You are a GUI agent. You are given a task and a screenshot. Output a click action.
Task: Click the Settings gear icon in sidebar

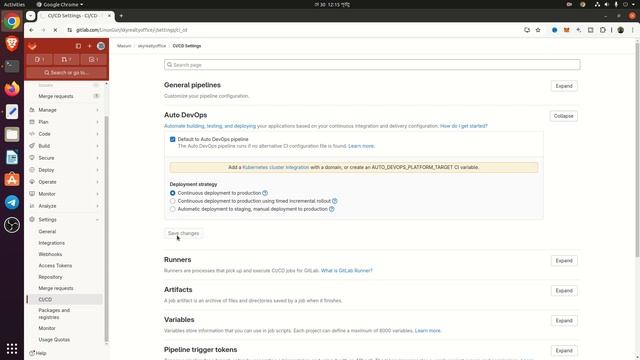32,219
